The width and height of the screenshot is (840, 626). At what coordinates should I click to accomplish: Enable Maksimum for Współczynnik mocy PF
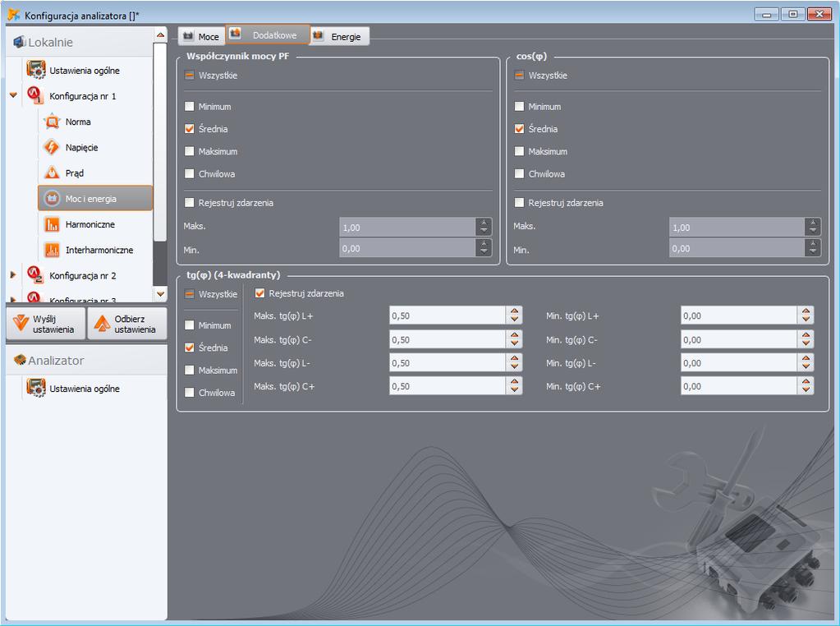[189, 151]
